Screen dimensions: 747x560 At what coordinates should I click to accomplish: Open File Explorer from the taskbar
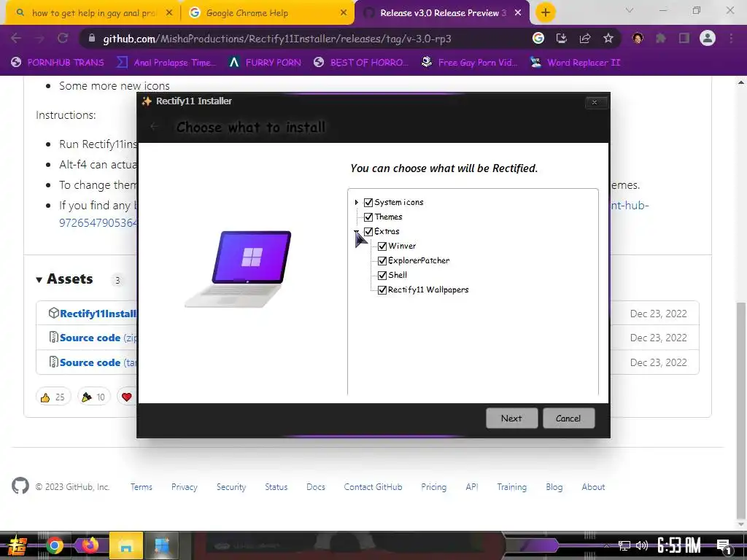coord(126,545)
